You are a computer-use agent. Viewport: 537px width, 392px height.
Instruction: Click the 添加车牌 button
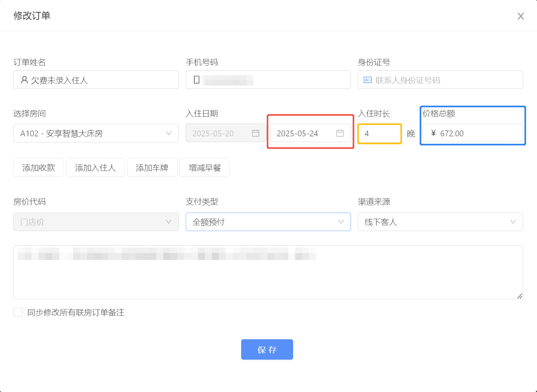pos(152,168)
